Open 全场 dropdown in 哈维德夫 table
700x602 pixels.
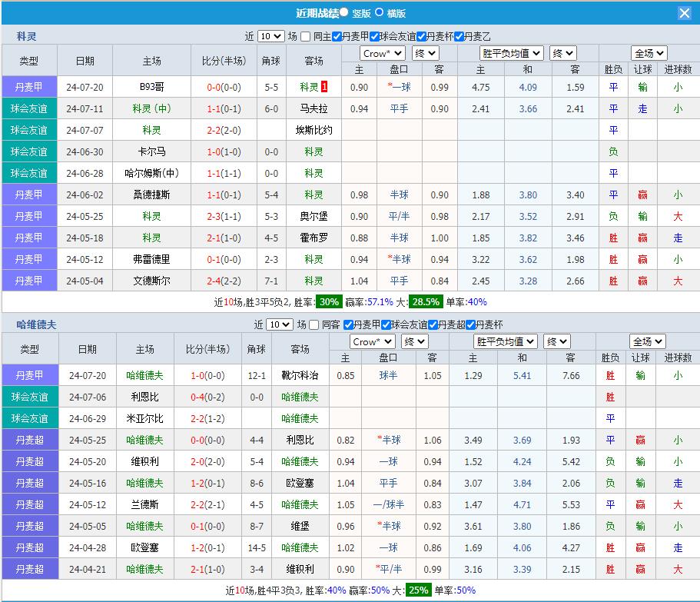coord(647,341)
